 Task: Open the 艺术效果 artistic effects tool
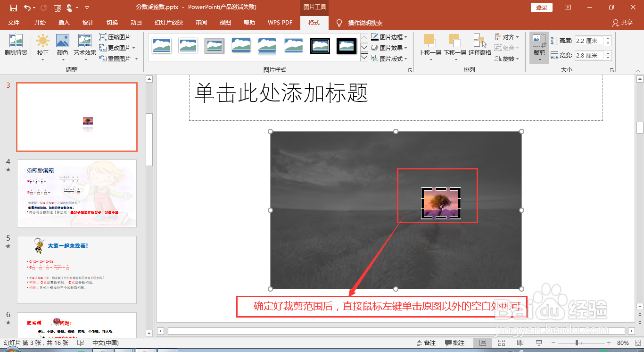click(x=85, y=47)
